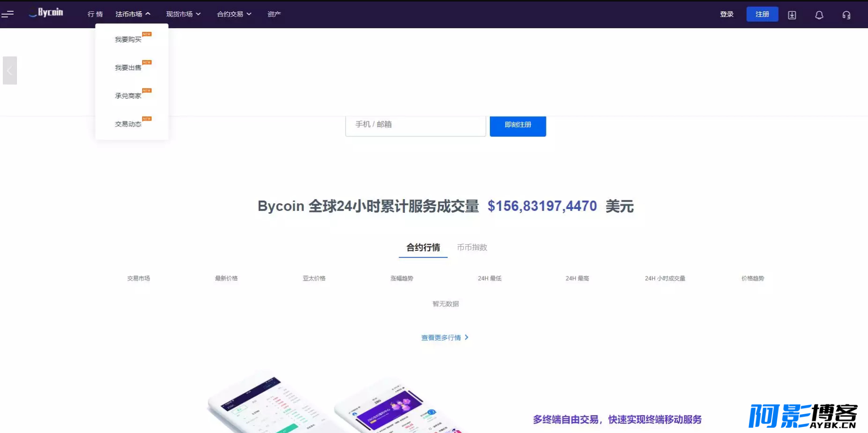Click the 交易市场 column header

pos(138,279)
